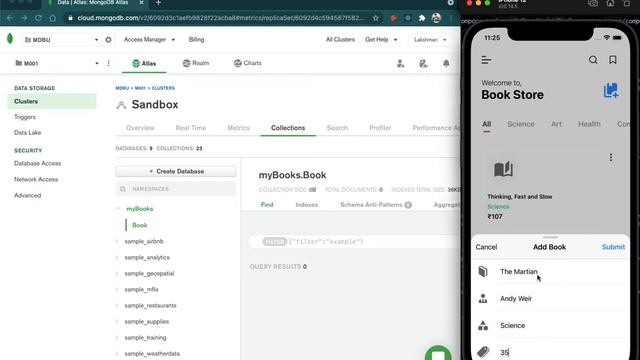Click the invite user icon in Atlas
The image size is (640, 360).
[400, 63]
